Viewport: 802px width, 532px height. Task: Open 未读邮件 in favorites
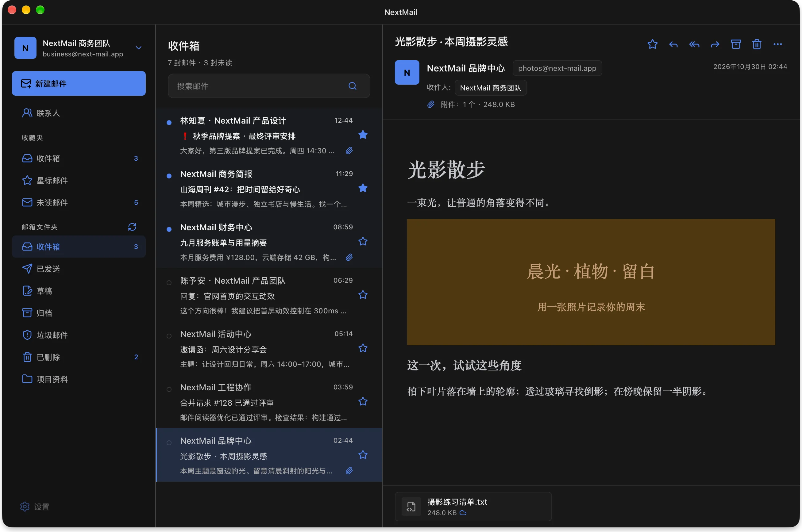click(x=79, y=202)
